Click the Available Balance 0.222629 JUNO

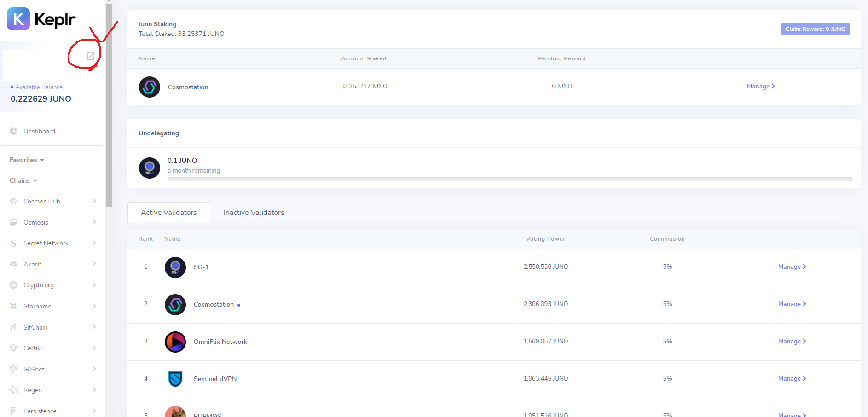(x=41, y=99)
